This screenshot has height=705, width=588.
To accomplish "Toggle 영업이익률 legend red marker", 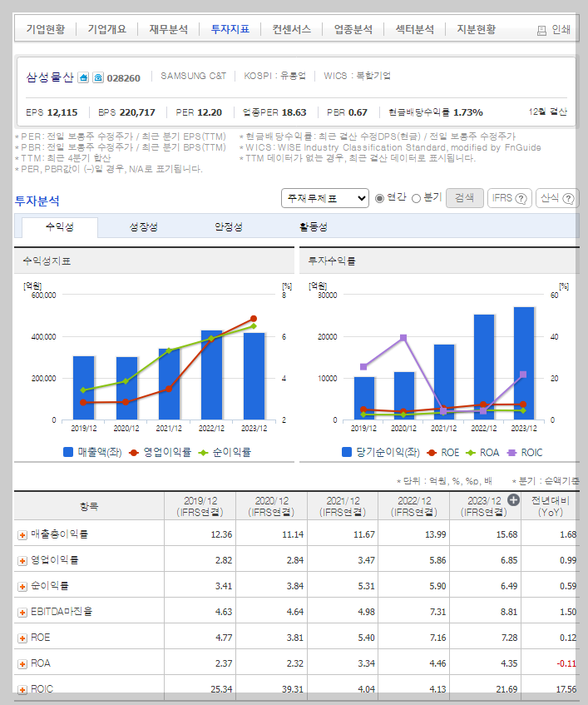I will click(x=133, y=453).
